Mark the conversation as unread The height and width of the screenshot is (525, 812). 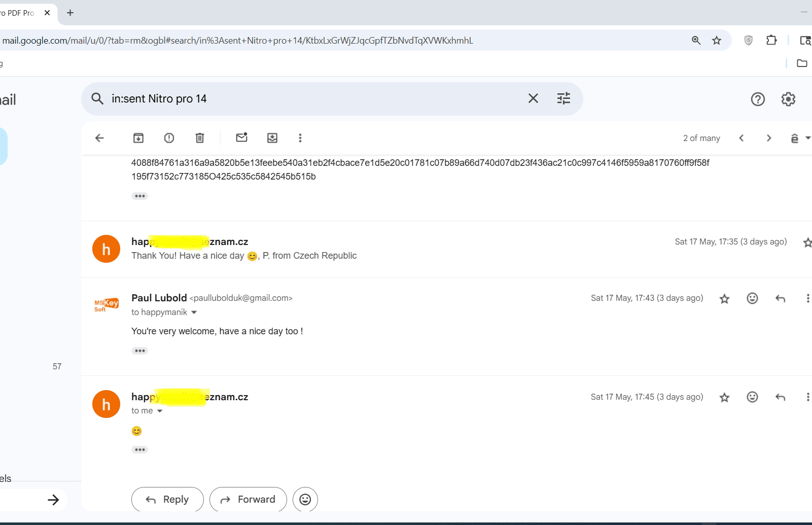click(x=241, y=138)
